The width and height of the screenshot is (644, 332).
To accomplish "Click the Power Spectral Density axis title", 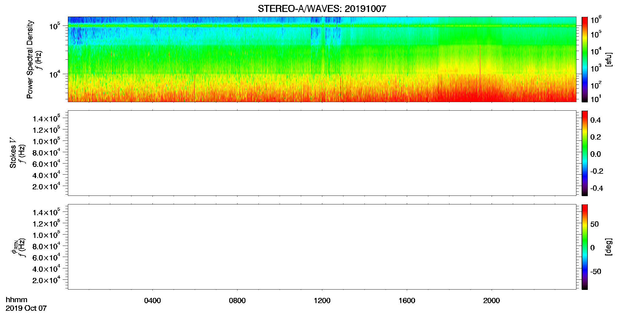I will point(30,59).
